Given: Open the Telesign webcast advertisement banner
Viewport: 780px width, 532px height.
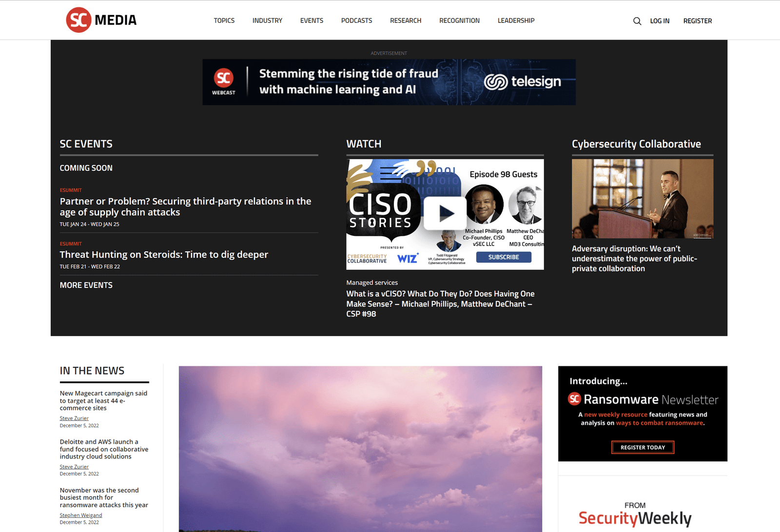Looking at the screenshot, I should point(389,82).
